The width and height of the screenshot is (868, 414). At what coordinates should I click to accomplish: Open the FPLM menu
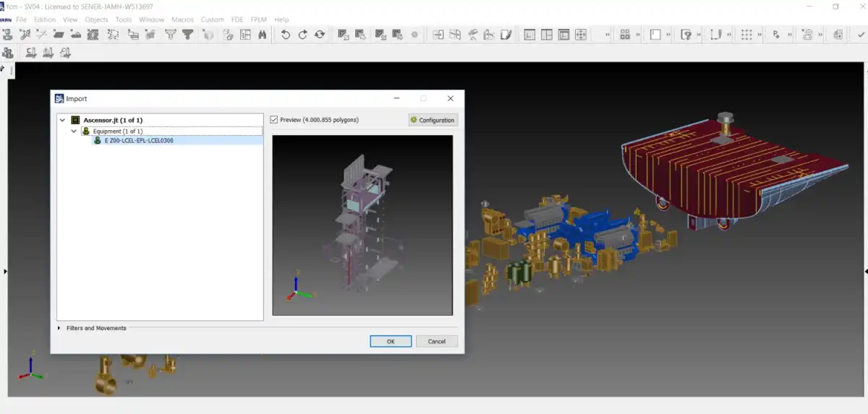pyautogui.click(x=259, y=20)
